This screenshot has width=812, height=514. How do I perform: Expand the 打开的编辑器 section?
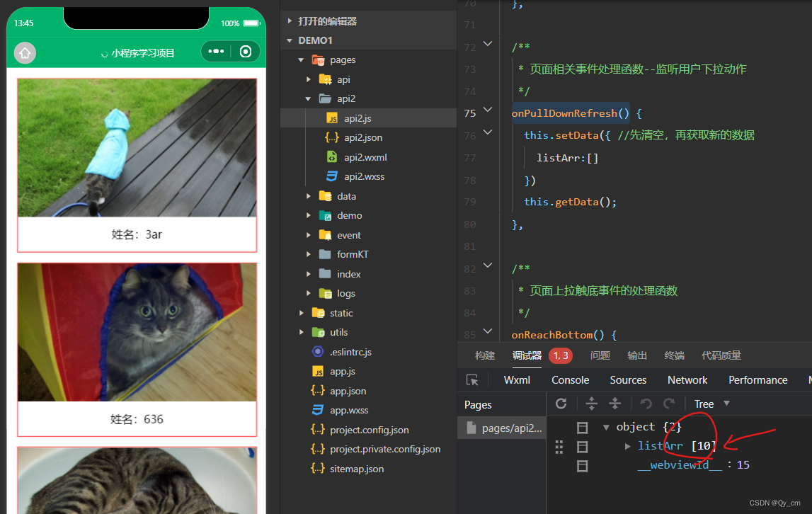tap(290, 21)
